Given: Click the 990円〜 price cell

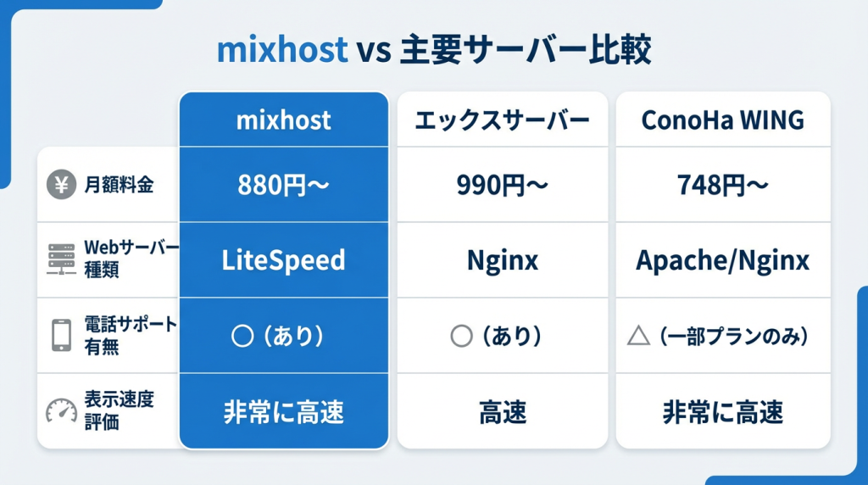Looking at the screenshot, I should (x=502, y=185).
